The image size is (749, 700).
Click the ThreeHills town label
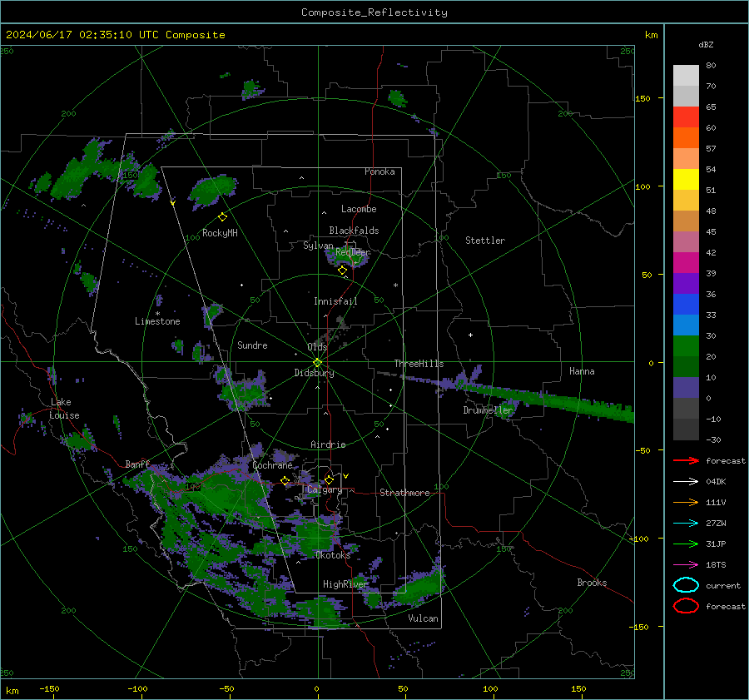click(419, 364)
